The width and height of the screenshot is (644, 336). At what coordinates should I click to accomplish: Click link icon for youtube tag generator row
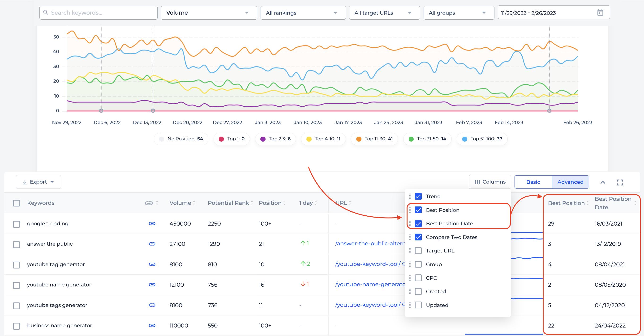tap(152, 264)
